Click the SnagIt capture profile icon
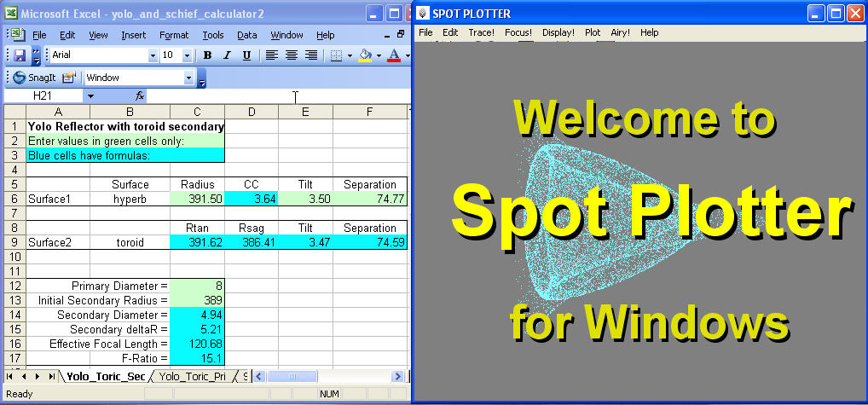This screenshot has height=405, width=868. coord(69,78)
